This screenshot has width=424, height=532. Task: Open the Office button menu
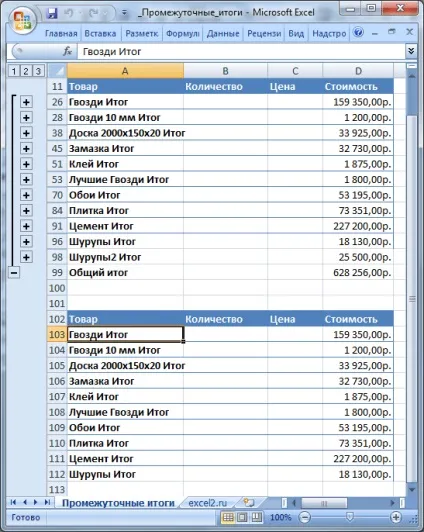[22, 20]
